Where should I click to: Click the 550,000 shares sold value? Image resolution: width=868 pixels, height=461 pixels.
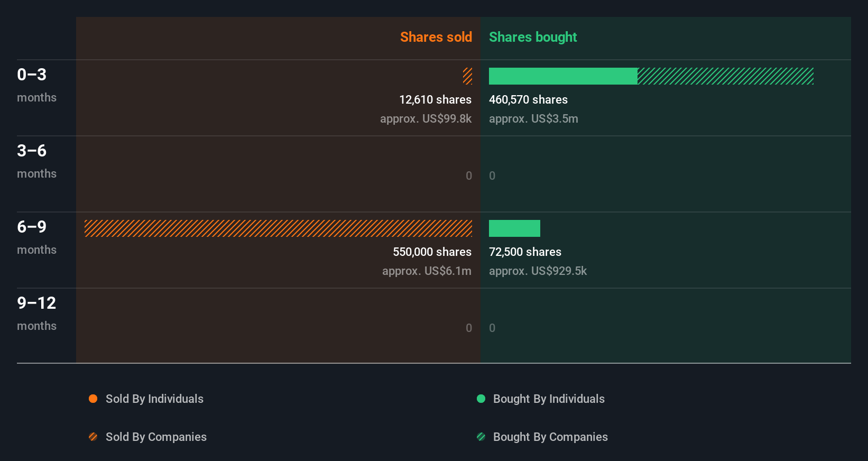pyautogui.click(x=432, y=252)
